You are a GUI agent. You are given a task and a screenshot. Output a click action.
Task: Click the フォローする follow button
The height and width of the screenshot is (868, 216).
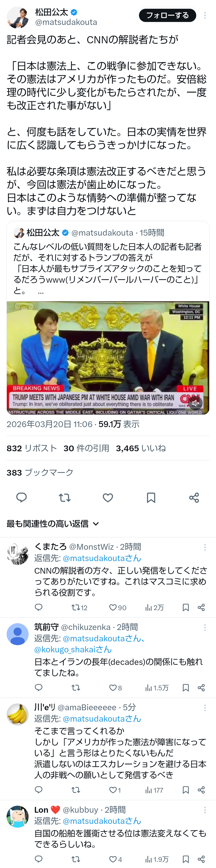167,15
